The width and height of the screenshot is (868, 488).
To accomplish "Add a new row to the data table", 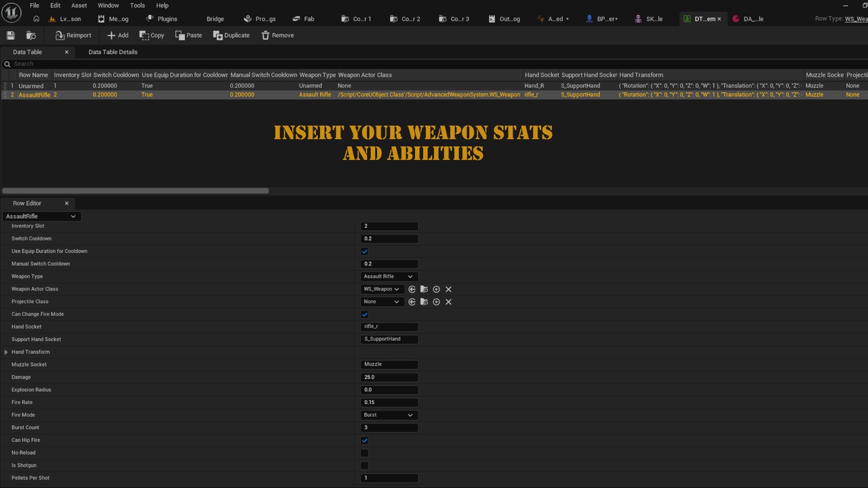I will coord(117,35).
